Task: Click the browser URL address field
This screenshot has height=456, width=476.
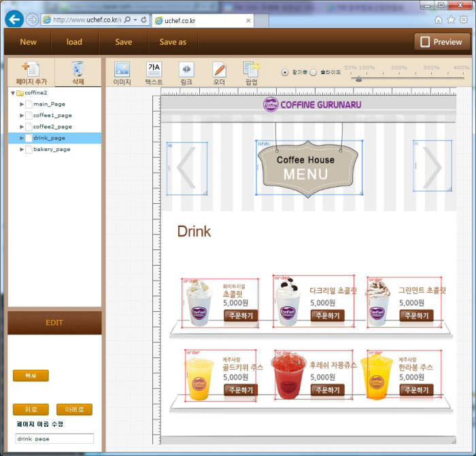Action: coord(87,20)
